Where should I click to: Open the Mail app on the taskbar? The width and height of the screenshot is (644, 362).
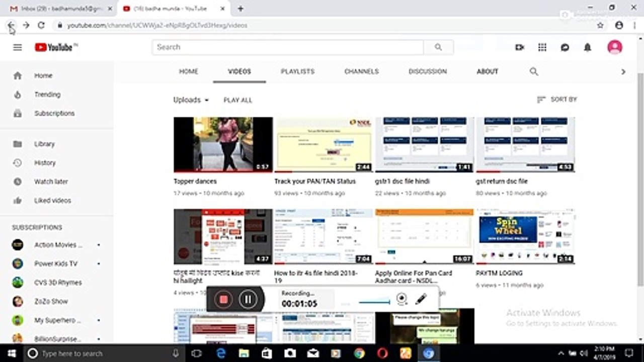tap(312, 353)
